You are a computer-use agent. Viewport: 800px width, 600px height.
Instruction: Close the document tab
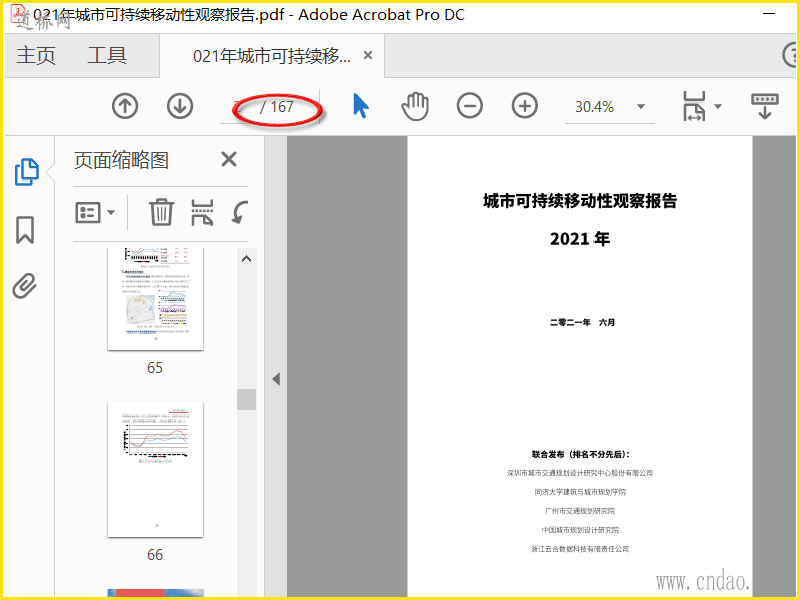[x=368, y=55]
